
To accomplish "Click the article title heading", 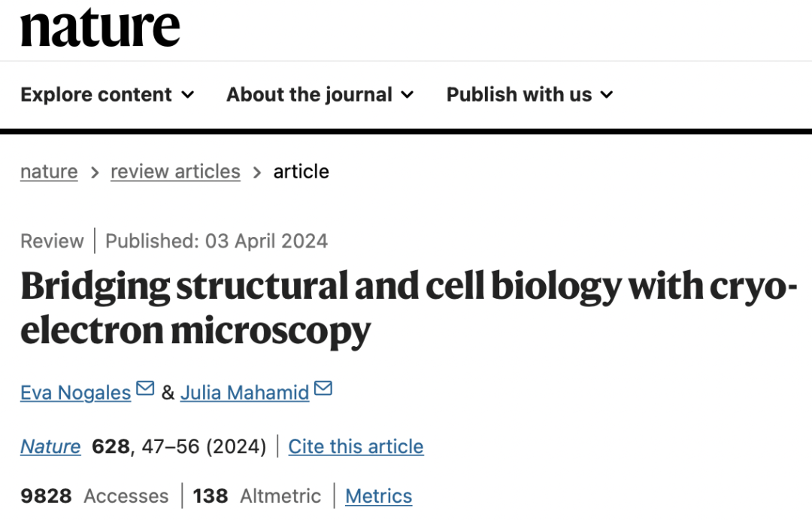I will click(408, 308).
